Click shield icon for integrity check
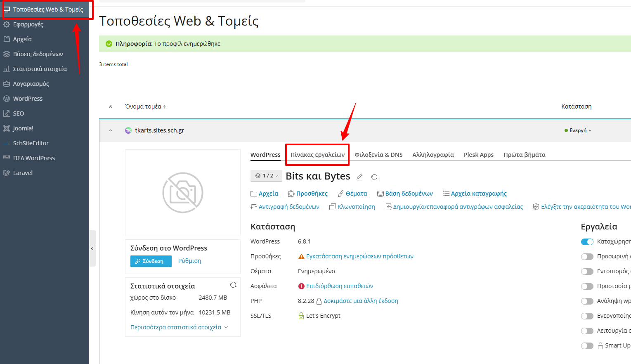Screen dimensions: 631x364 [x=536, y=207]
